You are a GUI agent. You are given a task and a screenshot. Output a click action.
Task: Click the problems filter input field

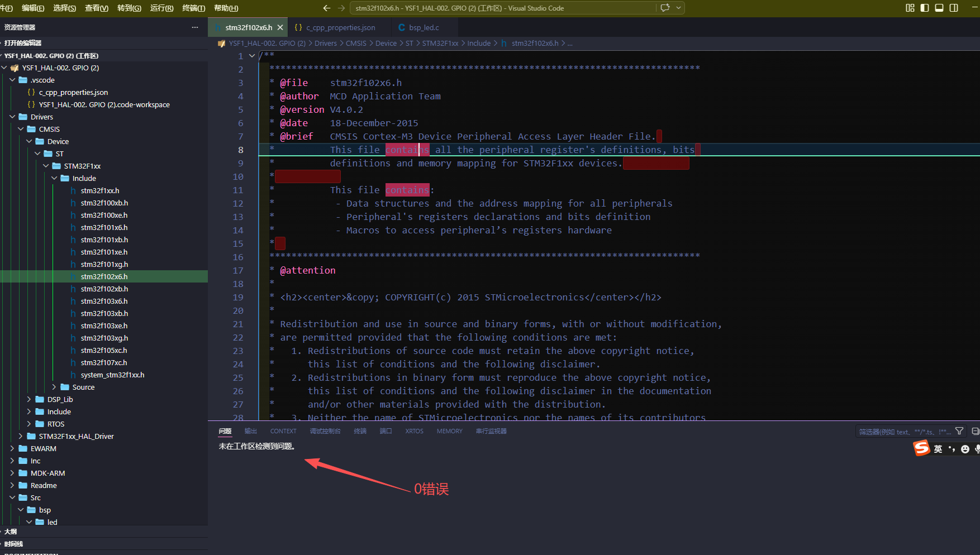pyautogui.click(x=904, y=432)
